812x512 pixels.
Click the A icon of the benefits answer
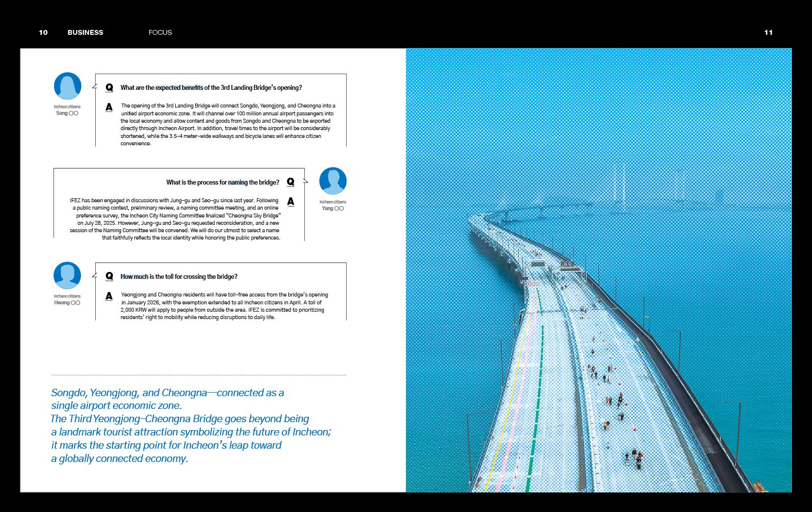tap(109, 107)
